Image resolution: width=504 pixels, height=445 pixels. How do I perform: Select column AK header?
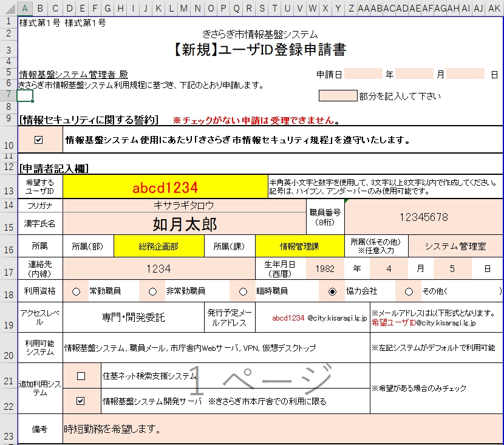coord(494,8)
